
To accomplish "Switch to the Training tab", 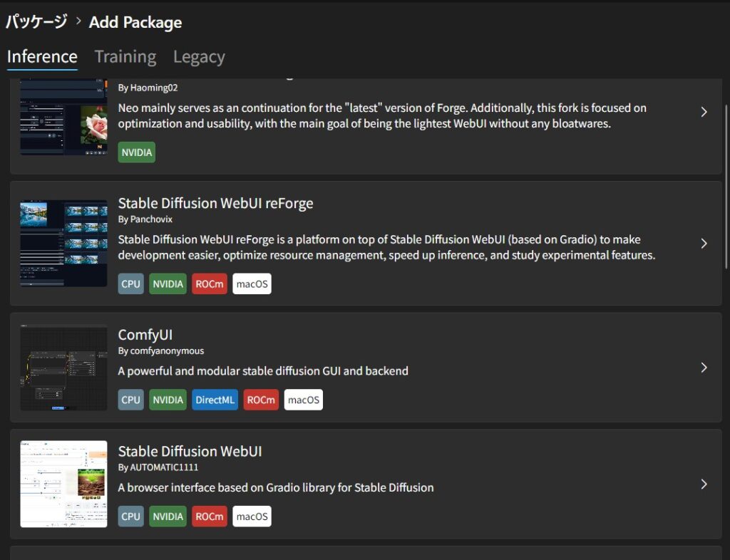I will tap(125, 57).
